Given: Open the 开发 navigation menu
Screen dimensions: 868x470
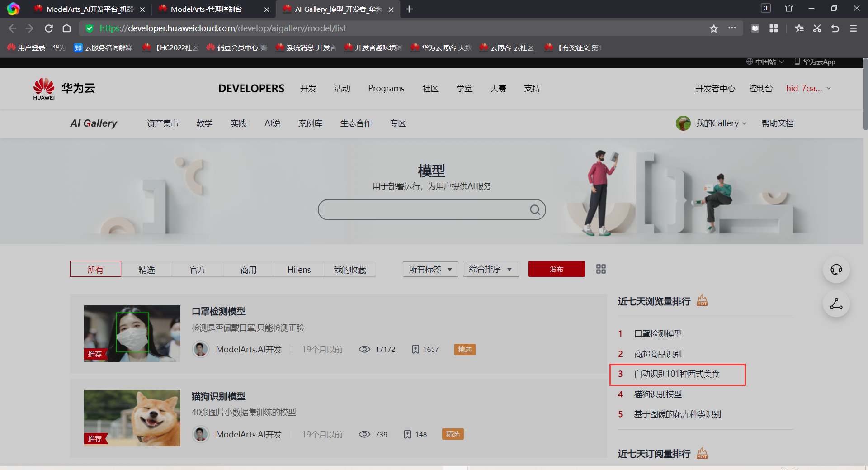Looking at the screenshot, I should [308, 88].
